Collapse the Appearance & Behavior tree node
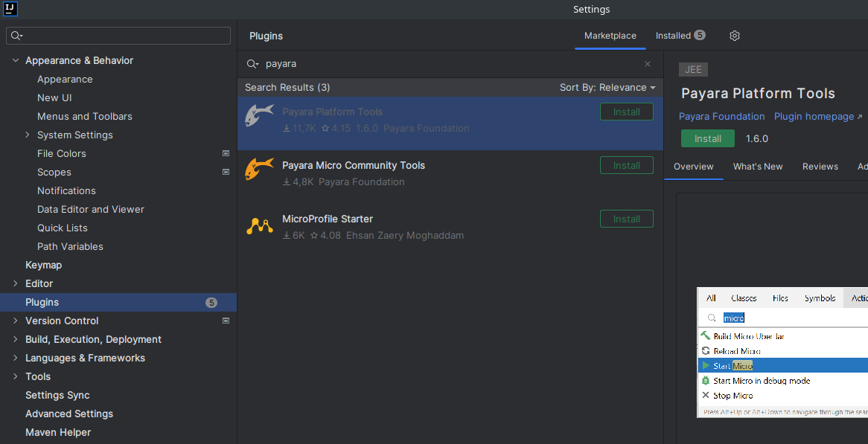The width and height of the screenshot is (868, 444). (x=15, y=60)
